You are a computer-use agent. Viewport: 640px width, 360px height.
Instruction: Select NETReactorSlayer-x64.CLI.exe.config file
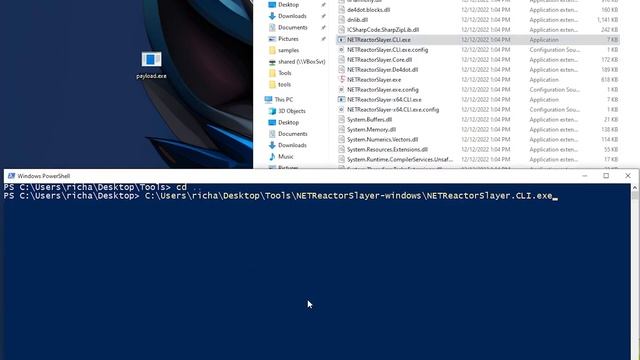click(x=393, y=110)
